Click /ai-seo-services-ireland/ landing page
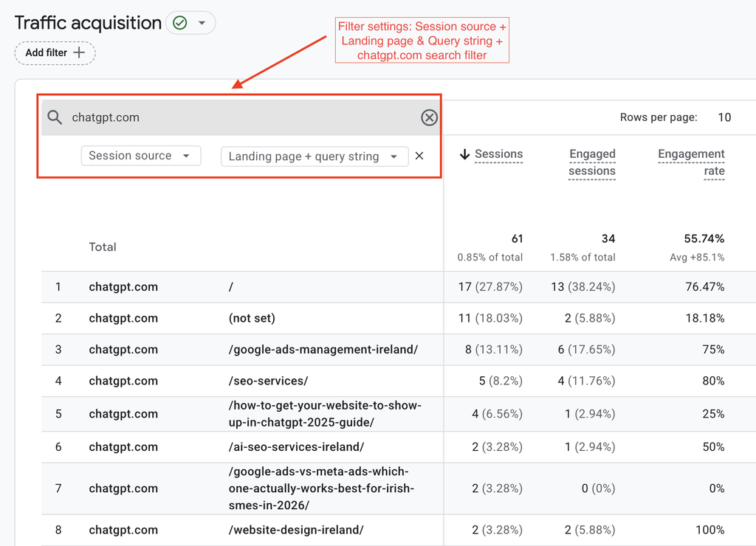756x546 pixels. 296,447
